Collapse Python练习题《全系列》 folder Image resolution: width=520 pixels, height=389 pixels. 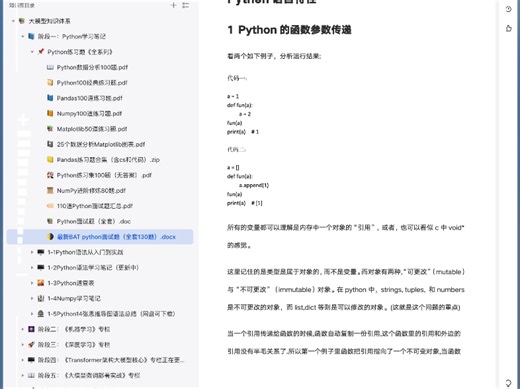pyautogui.click(x=32, y=52)
